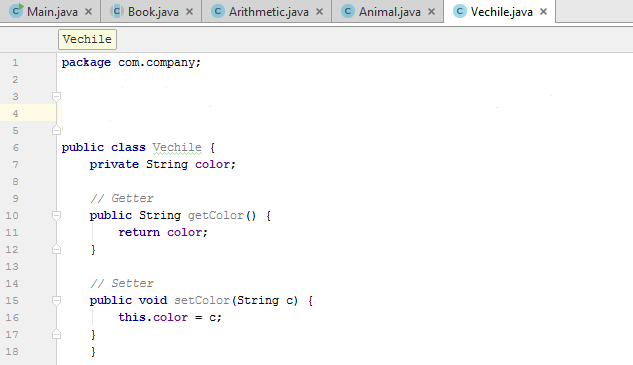The width and height of the screenshot is (633, 365).
Task: Click fold end marker at line 12
Action: coord(57,249)
